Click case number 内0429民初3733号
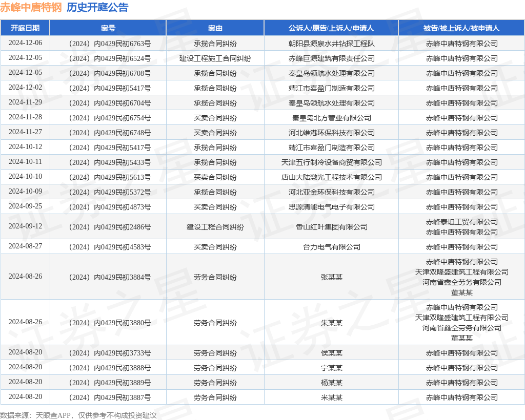Viewport: 525px width, 420px height. [110, 353]
